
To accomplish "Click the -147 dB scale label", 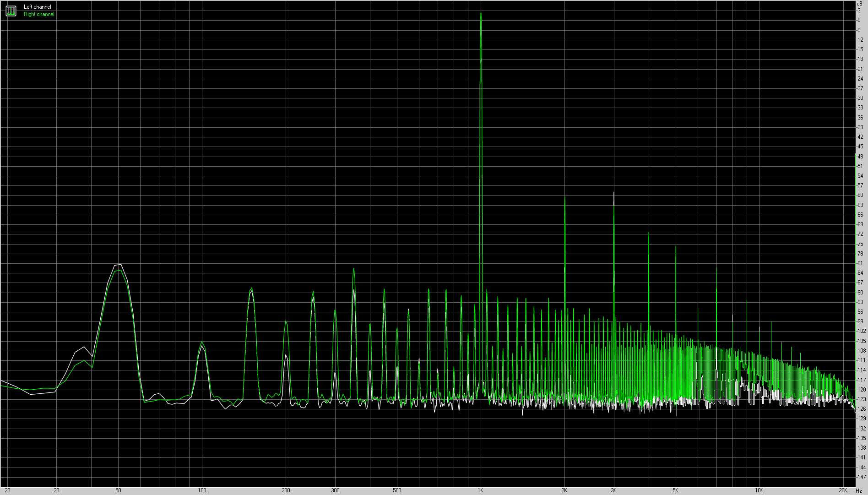I will (x=861, y=477).
